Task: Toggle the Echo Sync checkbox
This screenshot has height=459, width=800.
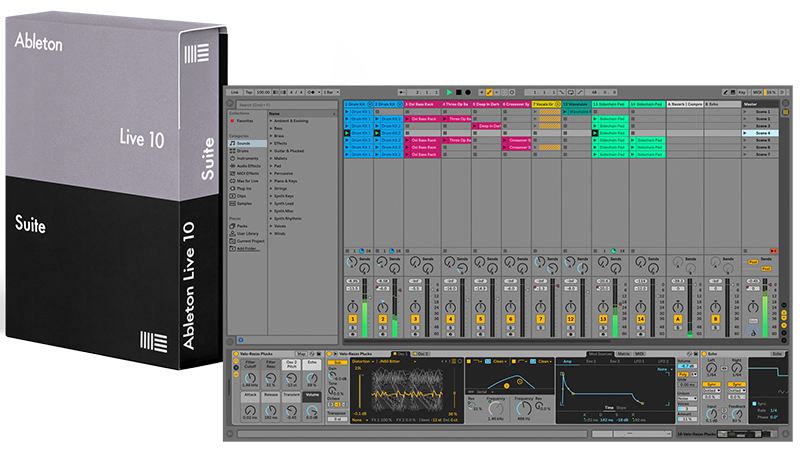Action: pyautogui.click(x=754, y=403)
